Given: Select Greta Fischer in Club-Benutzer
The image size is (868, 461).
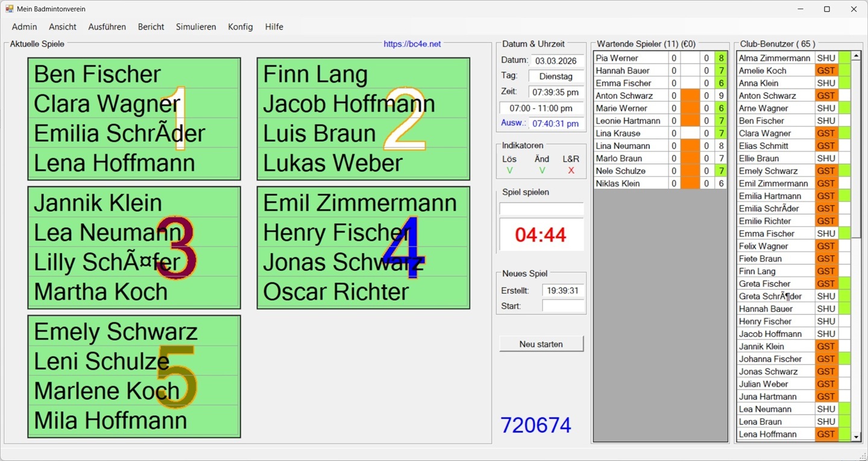Looking at the screenshot, I should pos(776,284).
